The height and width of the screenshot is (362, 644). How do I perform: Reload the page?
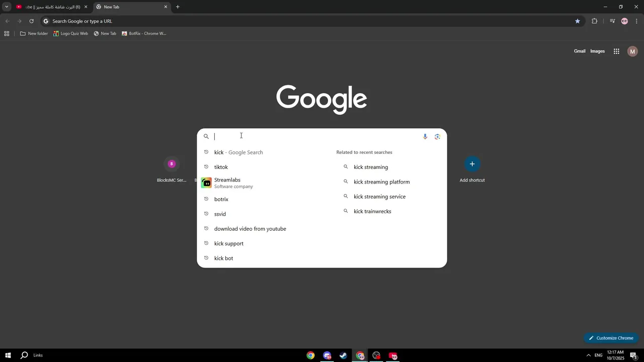(31, 21)
